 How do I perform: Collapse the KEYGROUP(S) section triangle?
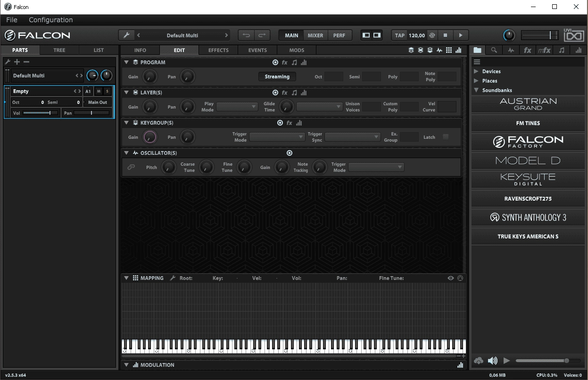coord(126,123)
